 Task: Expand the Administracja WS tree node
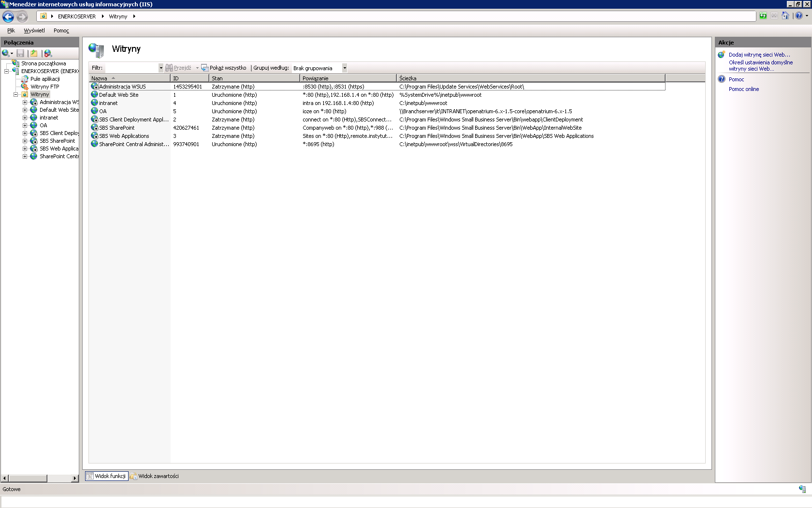click(25, 102)
